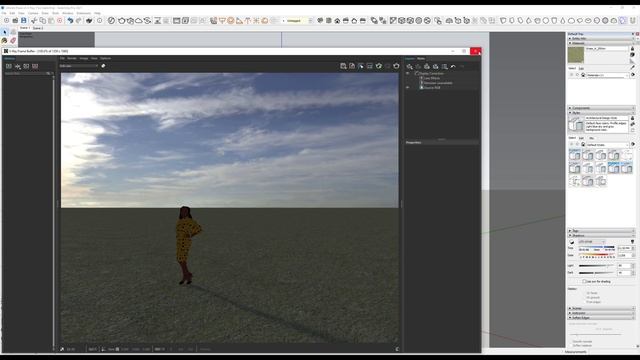Toggle the Soften coplanar checkbox
The width and height of the screenshot is (640, 360).
click(x=571, y=346)
